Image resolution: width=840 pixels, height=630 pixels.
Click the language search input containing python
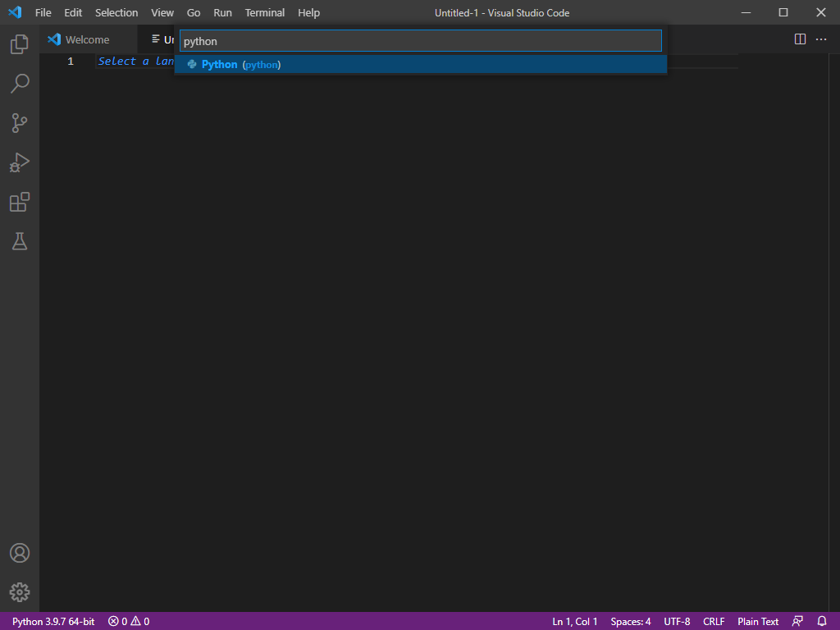coord(421,41)
